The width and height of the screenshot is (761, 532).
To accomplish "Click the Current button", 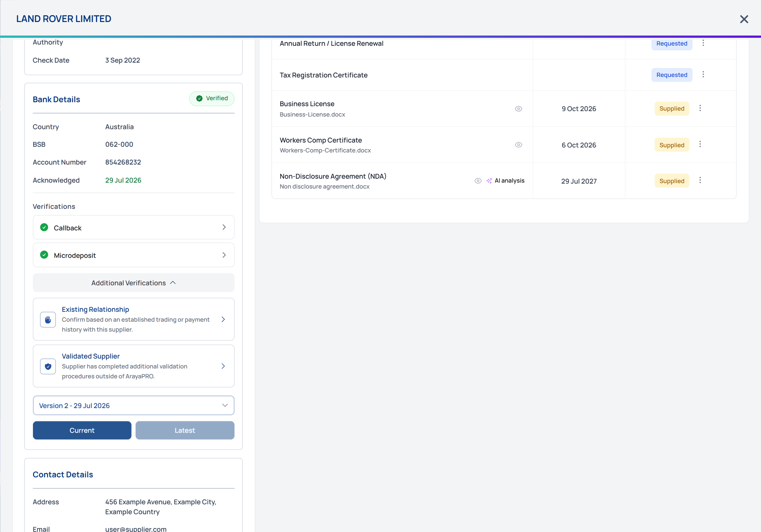I will click(x=82, y=430).
